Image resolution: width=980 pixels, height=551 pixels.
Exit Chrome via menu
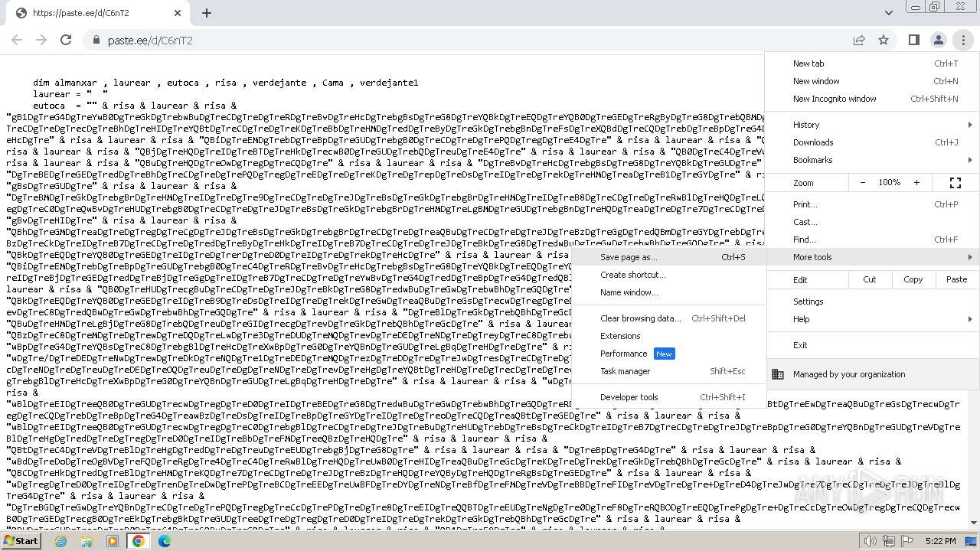pyautogui.click(x=872, y=345)
